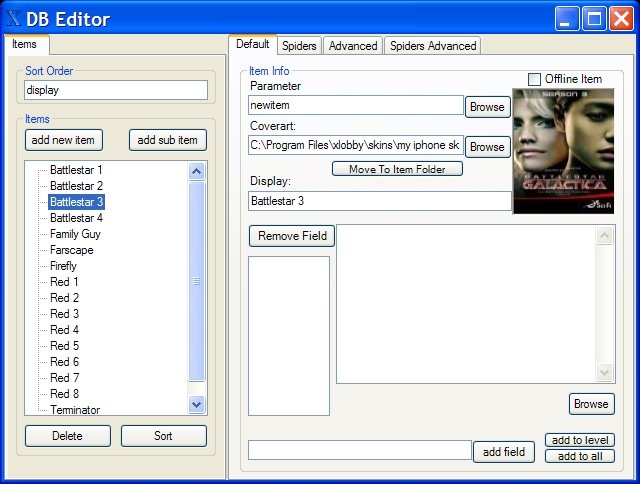Image resolution: width=640 pixels, height=484 pixels.
Task: Click the Sort button
Action: point(164,436)
